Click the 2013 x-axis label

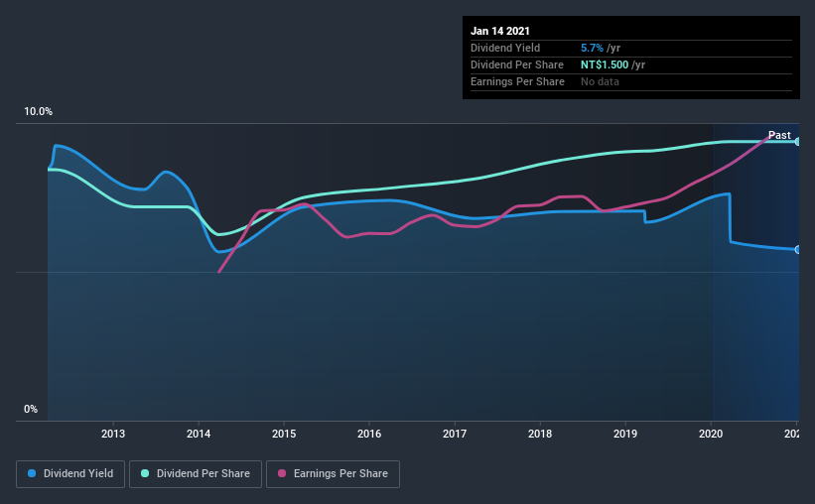[113, 434]
